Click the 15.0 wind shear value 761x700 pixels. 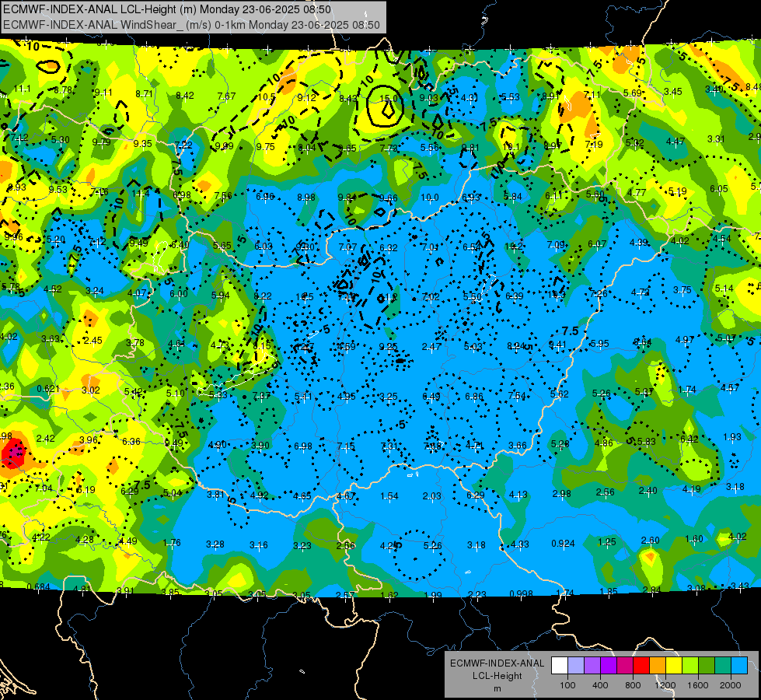[x=388, y=99]
